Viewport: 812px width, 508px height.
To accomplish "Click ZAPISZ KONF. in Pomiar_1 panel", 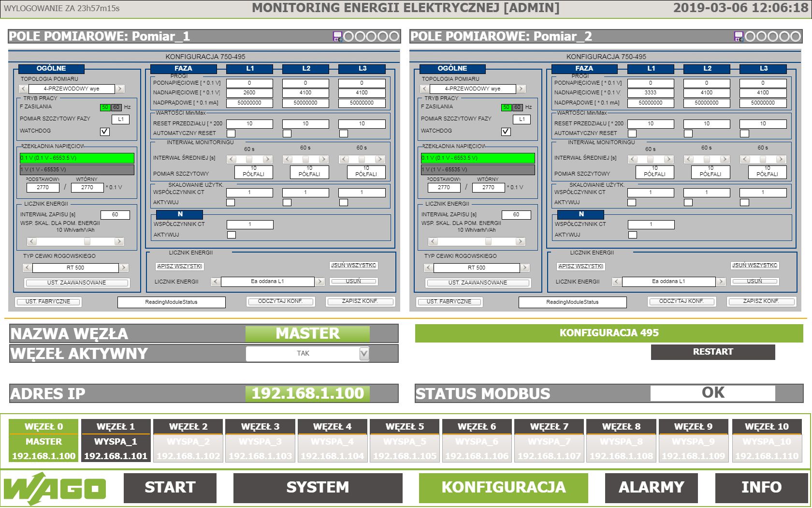I will pos(360,301).
